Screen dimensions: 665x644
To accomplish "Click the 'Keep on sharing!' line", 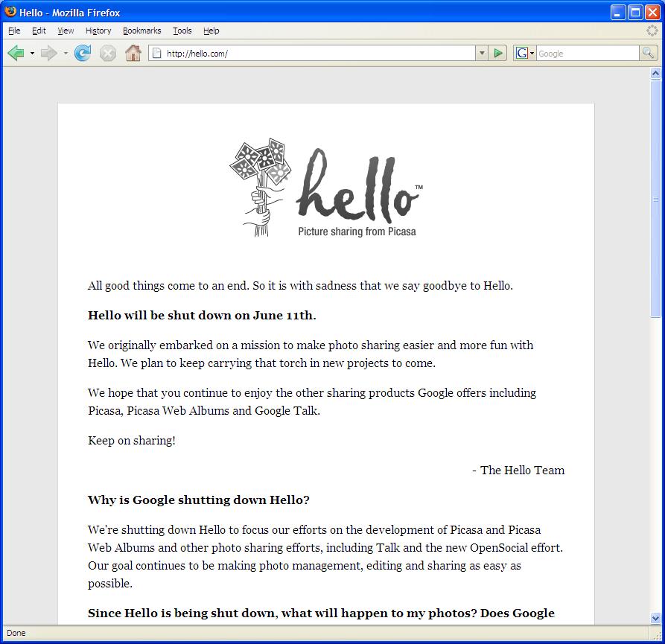I will [x=132, y=441].
